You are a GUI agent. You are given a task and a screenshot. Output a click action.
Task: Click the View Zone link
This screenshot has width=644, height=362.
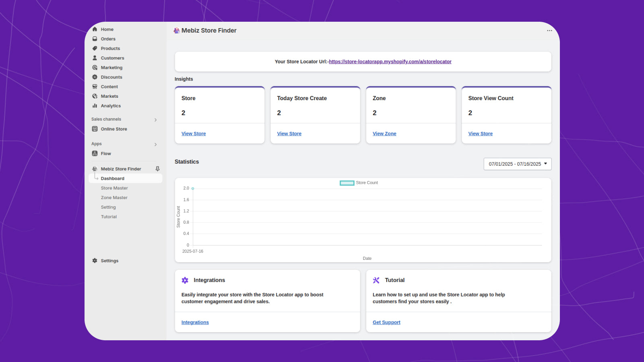[x=384, y=134]
